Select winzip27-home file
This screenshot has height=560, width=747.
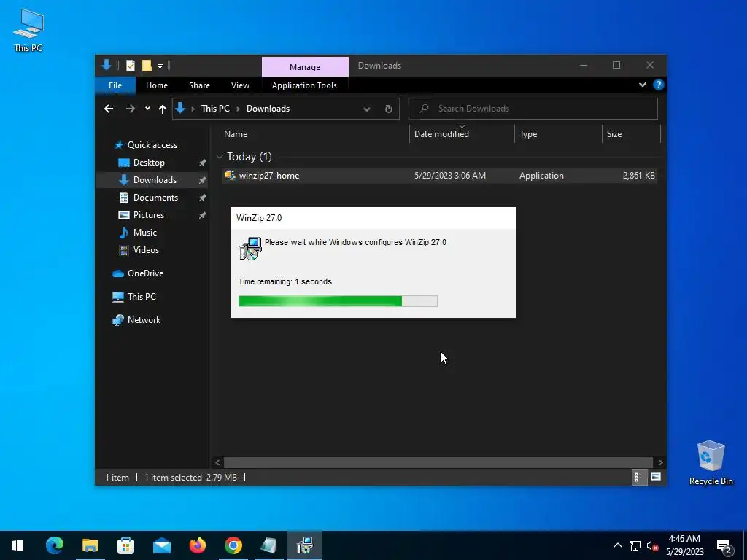click(440, 175)
